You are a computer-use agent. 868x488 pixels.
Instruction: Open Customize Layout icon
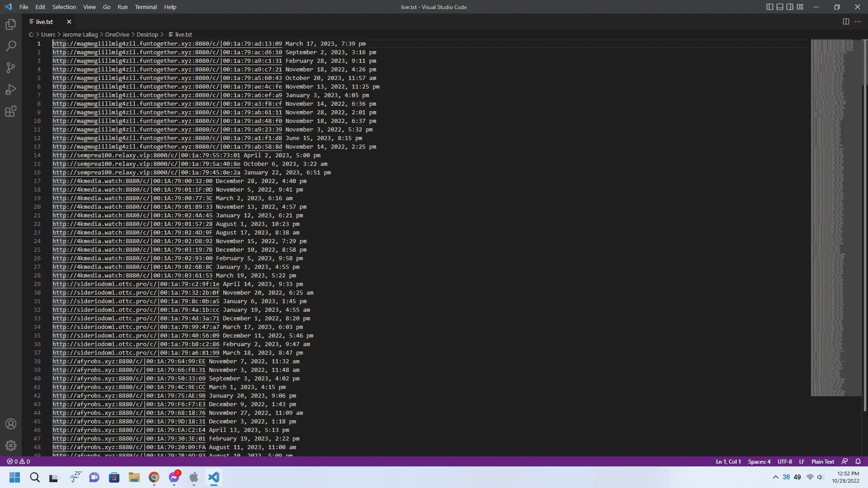pos(800,7)
